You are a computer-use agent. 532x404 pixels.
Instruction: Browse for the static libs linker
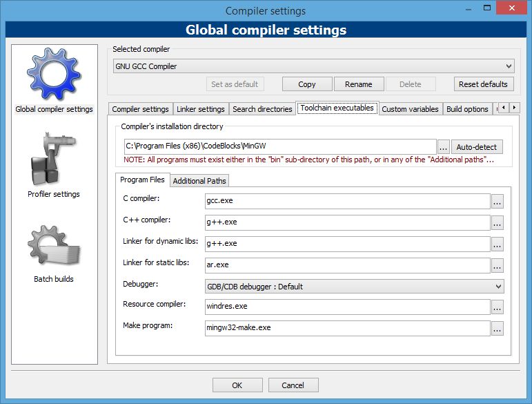pyautogui.click(x=497, y=265)
